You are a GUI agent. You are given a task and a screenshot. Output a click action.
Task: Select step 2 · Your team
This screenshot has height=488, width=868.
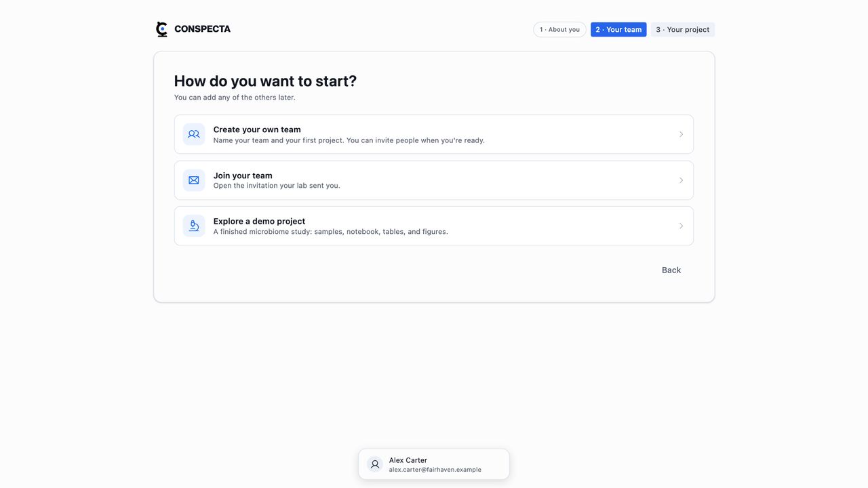tap(618, 30)
